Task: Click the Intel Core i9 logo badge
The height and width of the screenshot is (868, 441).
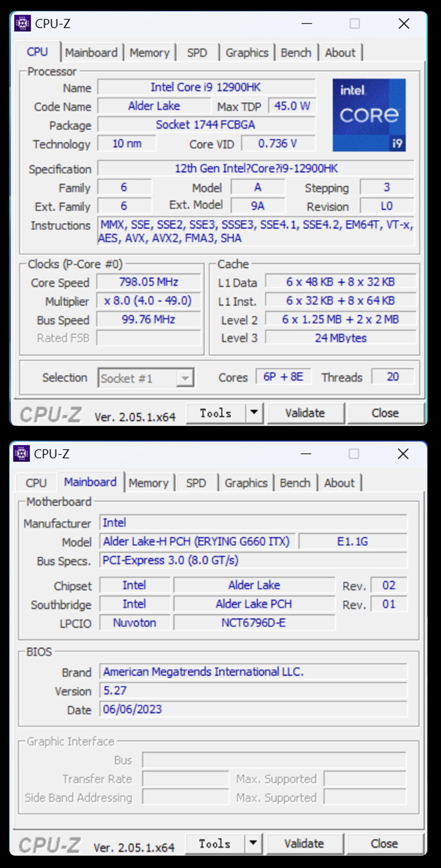Action: (369, 115)
